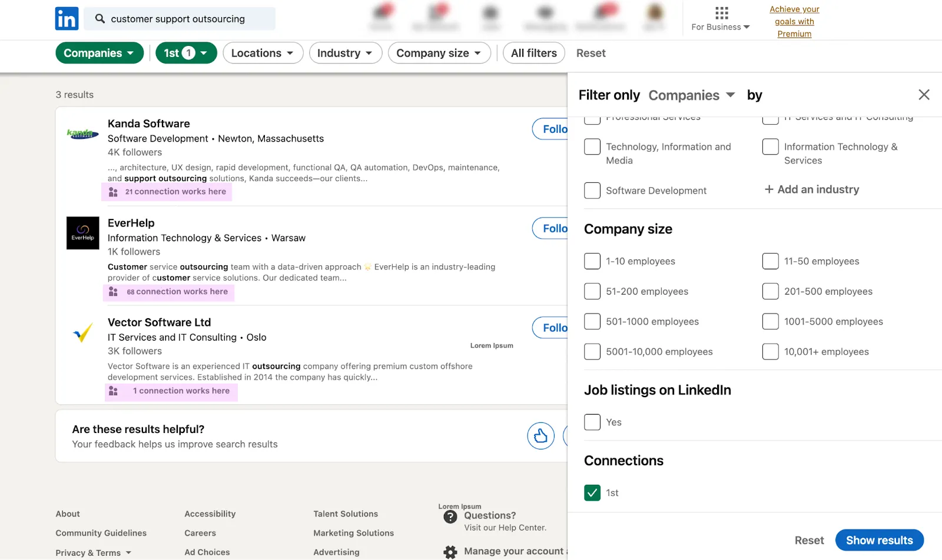
Task: Expand the Industry filter dropdown
Action: [345, 53]
